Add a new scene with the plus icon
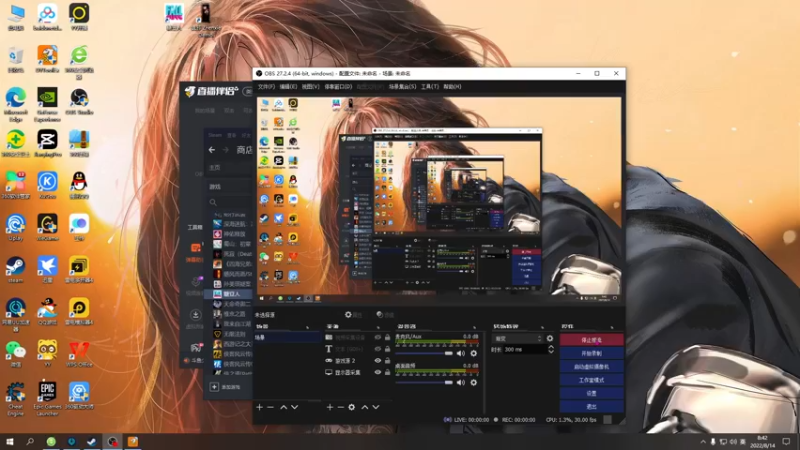This screenshot has width=800, height=450. [259, 407]
